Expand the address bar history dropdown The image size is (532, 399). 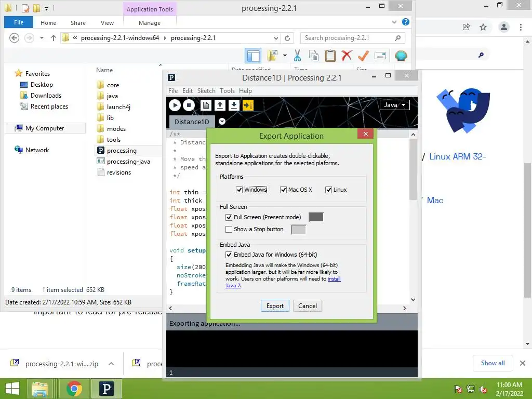pyautogui.click(x=276, y=38)
